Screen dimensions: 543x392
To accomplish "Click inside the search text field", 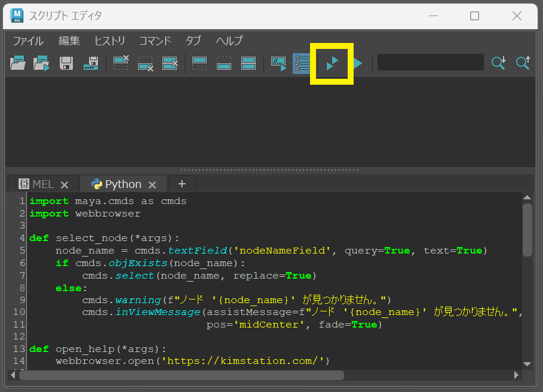I will 430,62.
